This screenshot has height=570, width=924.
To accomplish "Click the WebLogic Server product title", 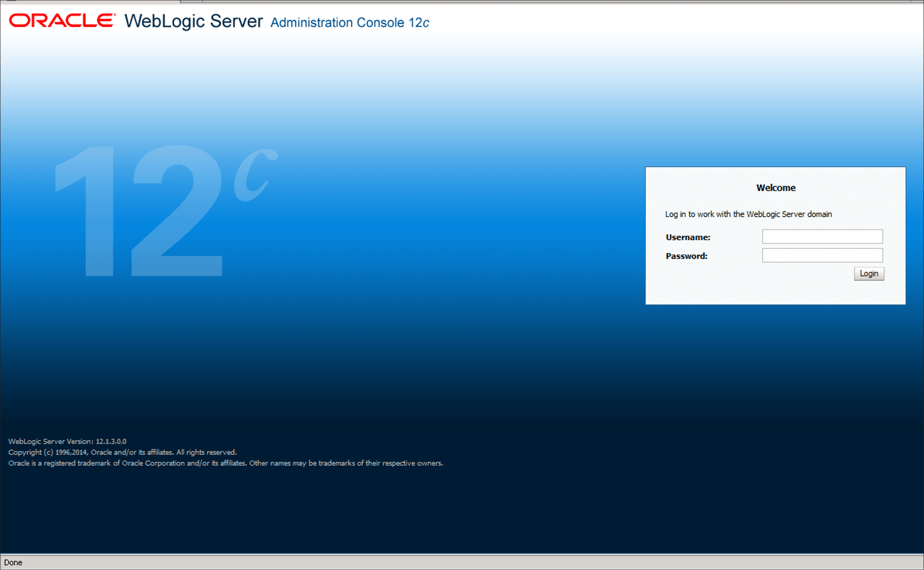I will 194,21.
